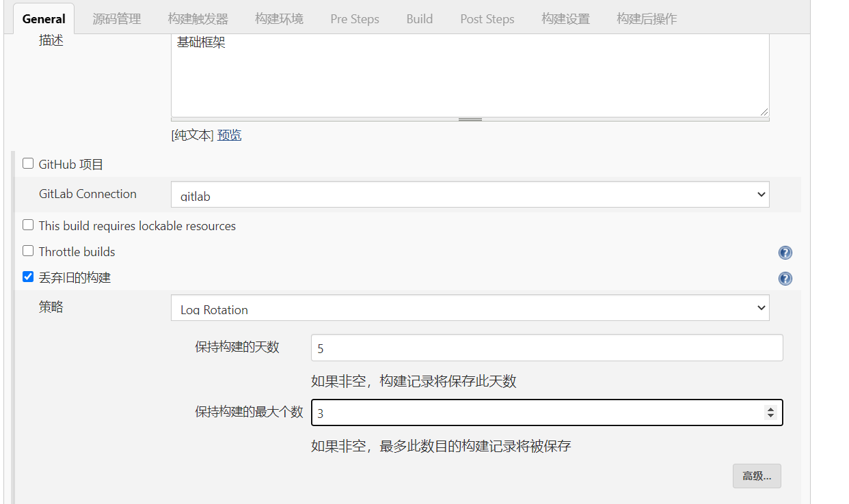Enable Throttle builds
The width and height of the screenshot is (849, 504).
coord(27,250)
